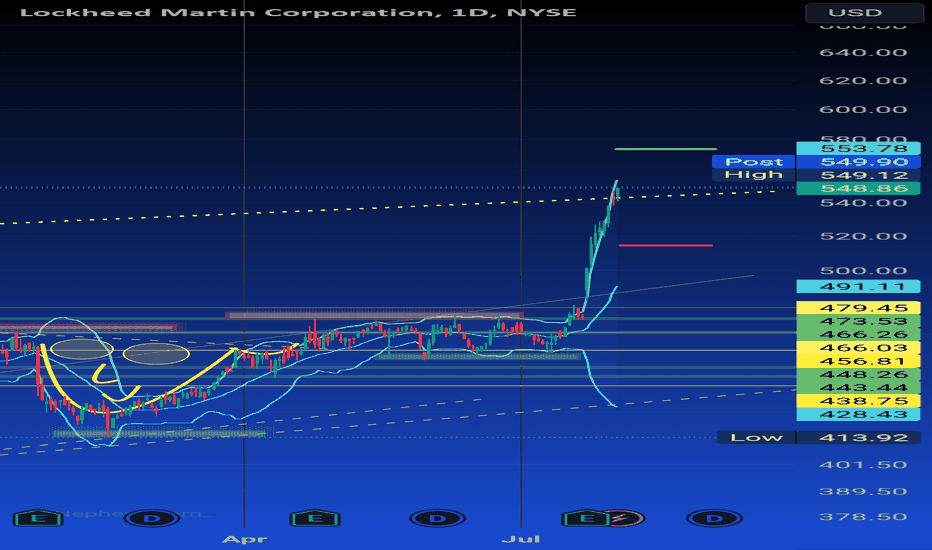This screenshot has width=932, height=550.
Task: Select the 553.78 price tag
Action: coord(858,149)
